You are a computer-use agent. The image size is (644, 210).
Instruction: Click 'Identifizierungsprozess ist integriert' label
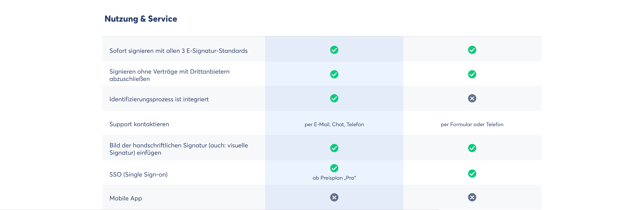159,99
